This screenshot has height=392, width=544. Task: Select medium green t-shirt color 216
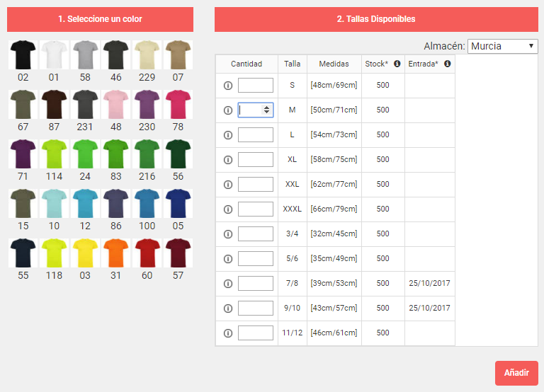(147, 154)
